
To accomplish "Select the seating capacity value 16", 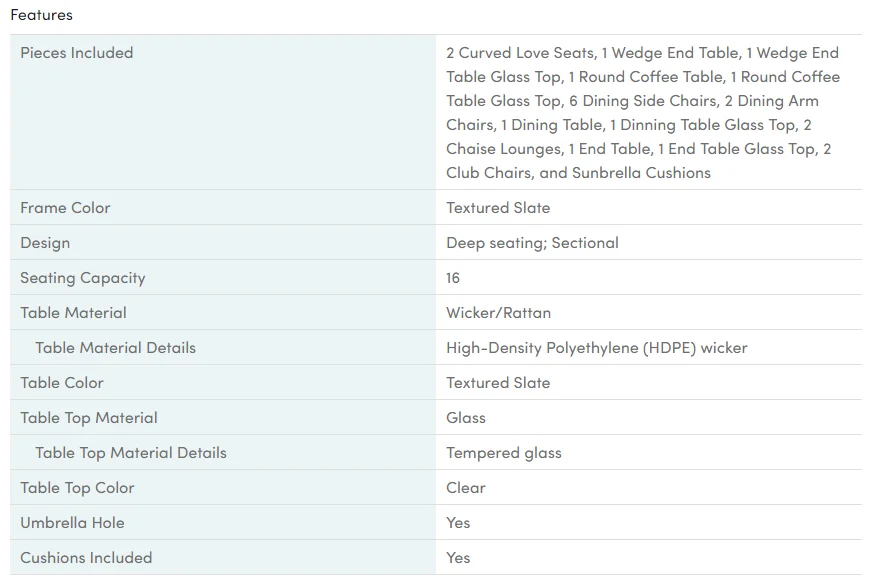I will coord(453,278).
